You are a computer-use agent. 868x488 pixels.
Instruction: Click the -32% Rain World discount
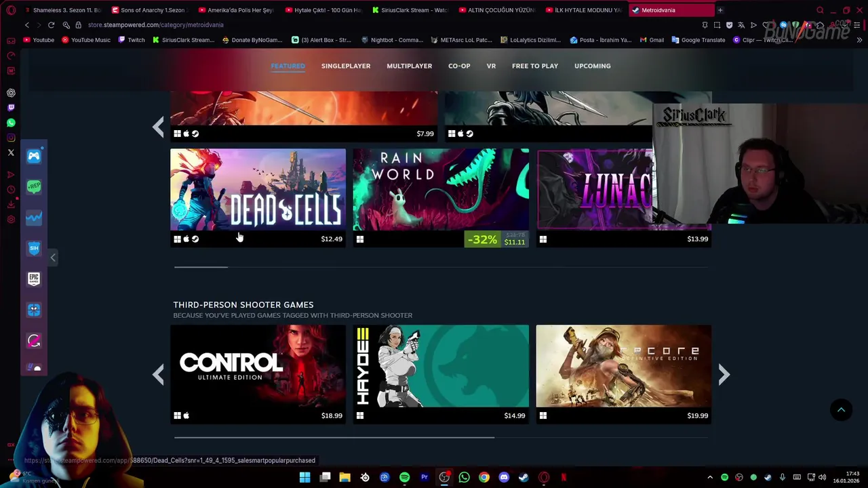[482, 239]
